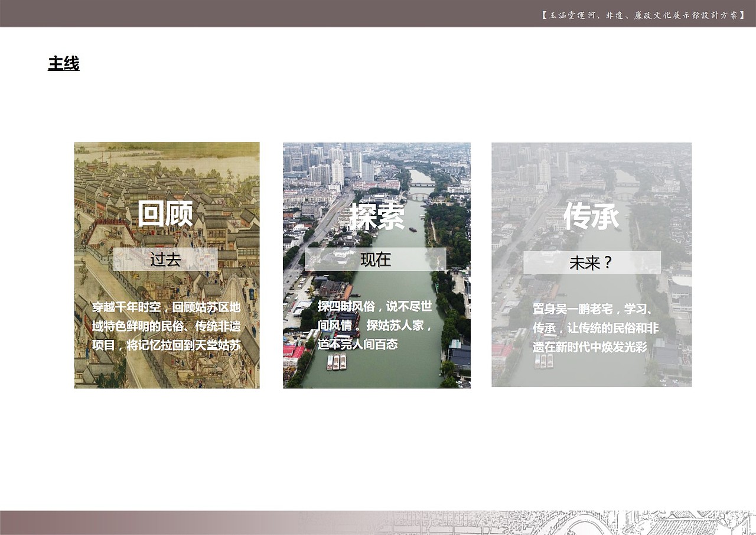The height and width of the screenshot is (535, 756).
Task: Click the 传承 heading on the right card
Action: pos(592,216)
